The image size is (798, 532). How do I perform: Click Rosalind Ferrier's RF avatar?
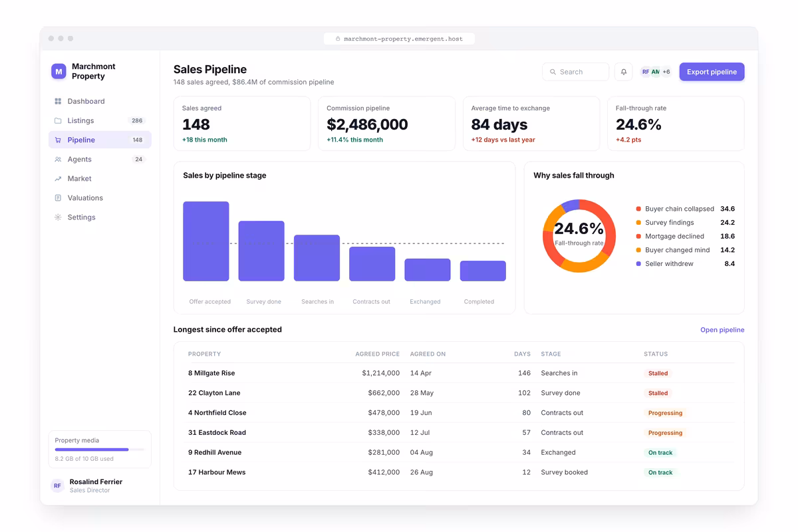click(57, 485)
